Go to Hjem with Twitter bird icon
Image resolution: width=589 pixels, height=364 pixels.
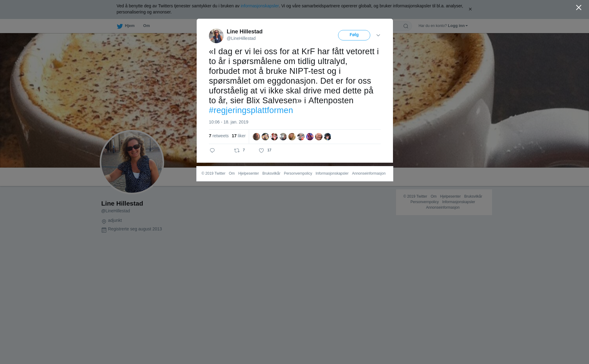126,26
